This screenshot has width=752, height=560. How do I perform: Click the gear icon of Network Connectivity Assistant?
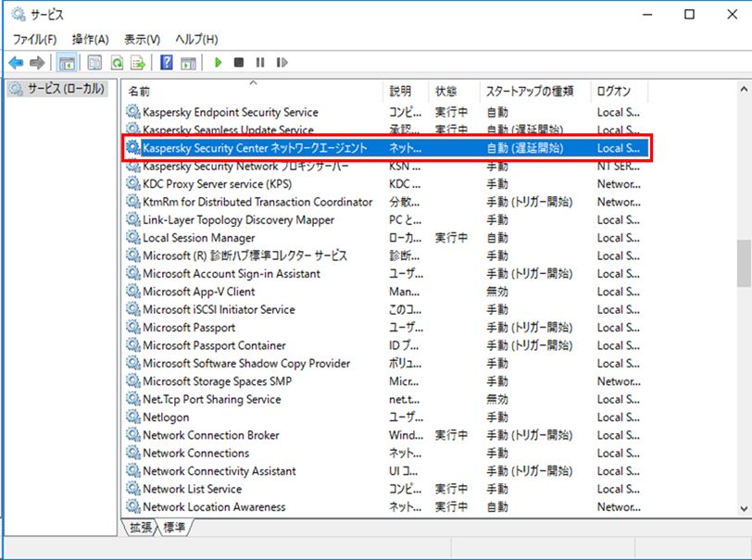click(132, 471)
